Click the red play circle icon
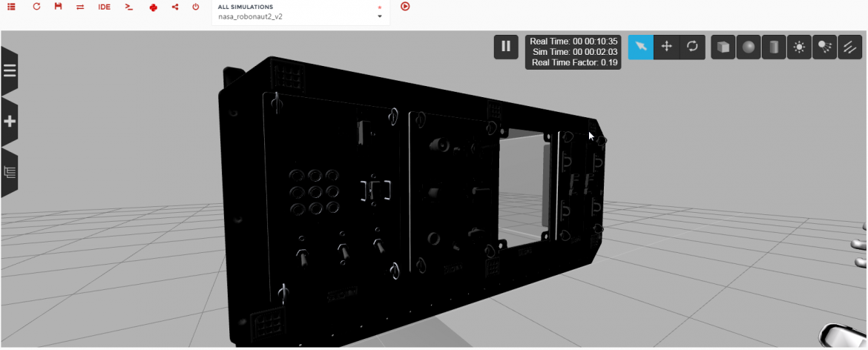This screenshot has height=350, width=868. 405,7
